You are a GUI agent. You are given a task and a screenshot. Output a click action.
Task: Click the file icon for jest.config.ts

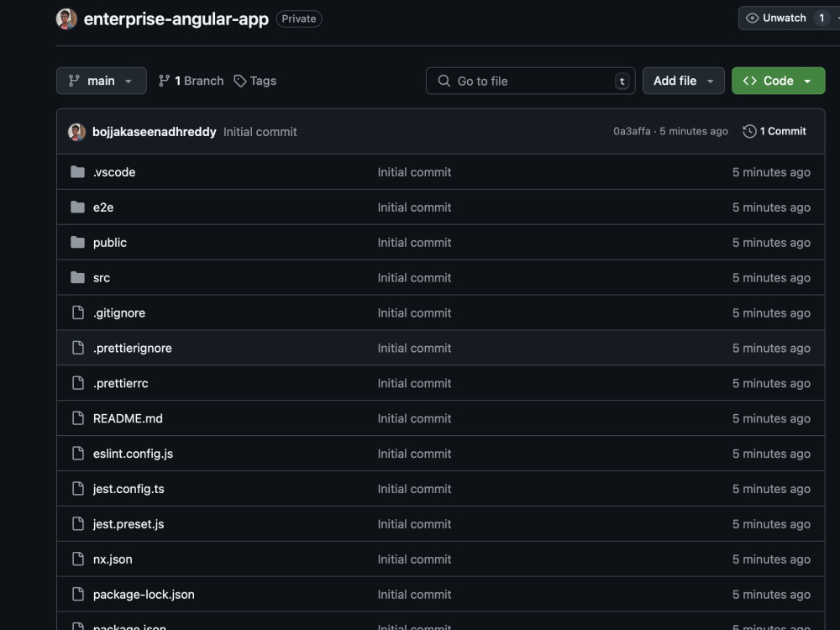point(78,489)
